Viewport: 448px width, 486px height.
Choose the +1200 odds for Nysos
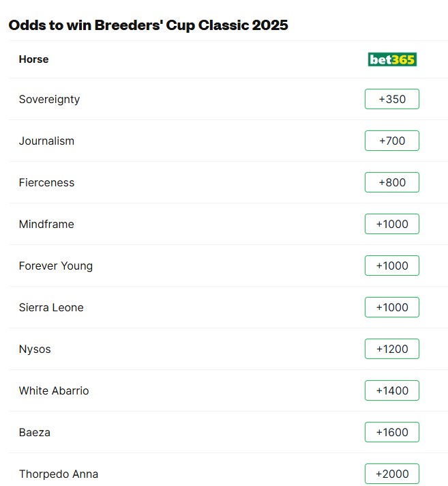391,349
